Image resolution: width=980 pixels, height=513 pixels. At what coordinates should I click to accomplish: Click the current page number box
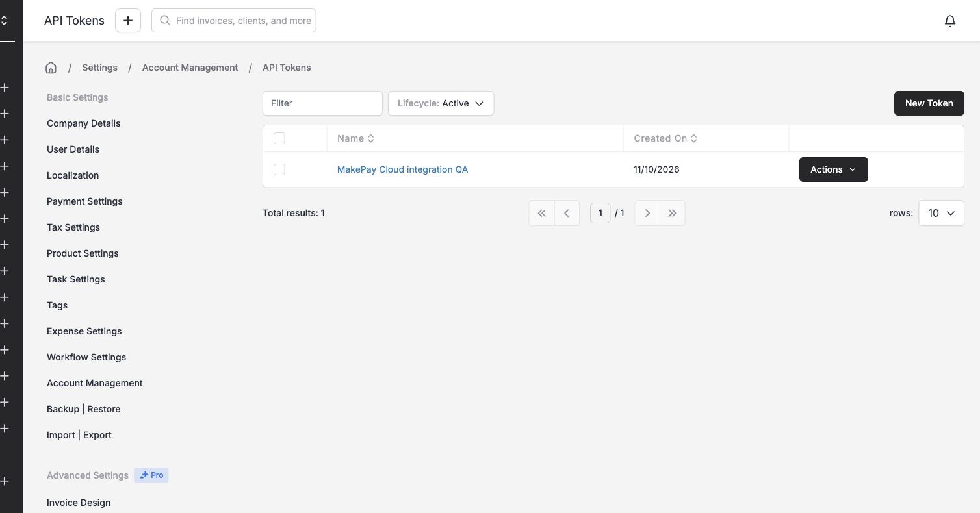pyautogui.click(x=600, y=213)
